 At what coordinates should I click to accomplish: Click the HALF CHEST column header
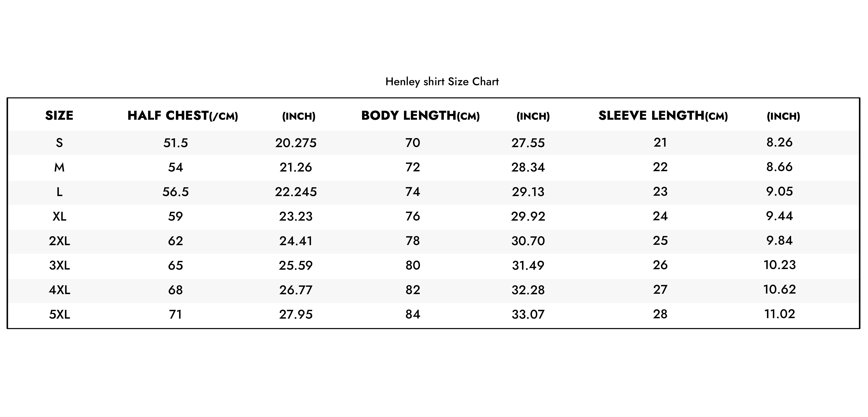(x=183, y=116)
